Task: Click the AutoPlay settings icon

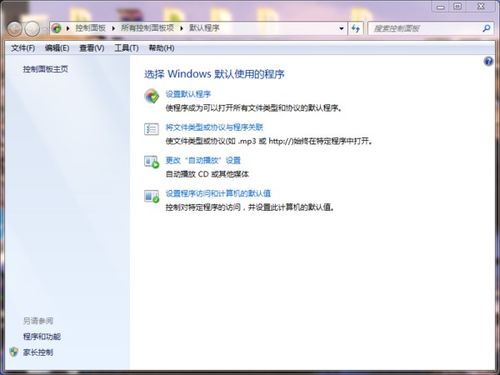Action: (x=152, y=162)
